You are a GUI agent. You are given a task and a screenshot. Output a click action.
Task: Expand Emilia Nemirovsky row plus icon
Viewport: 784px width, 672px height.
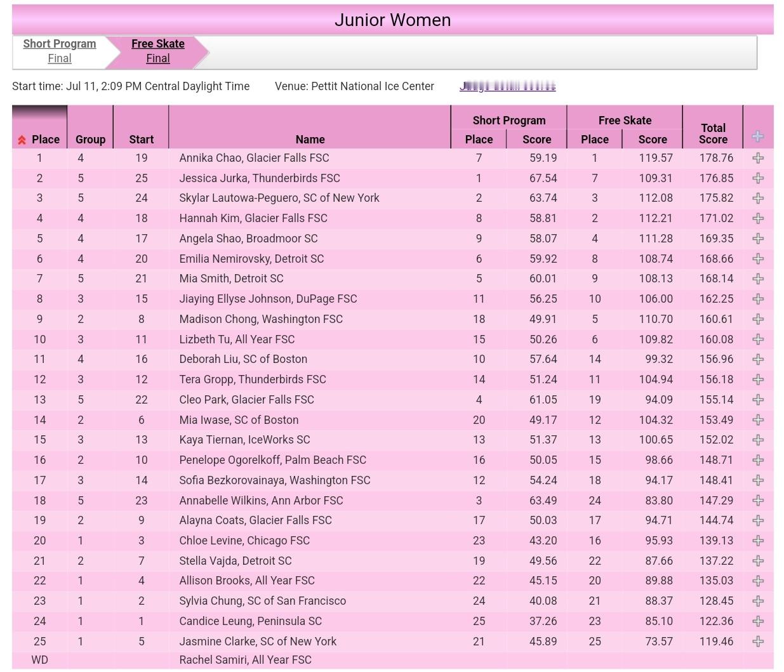point(758,259)
